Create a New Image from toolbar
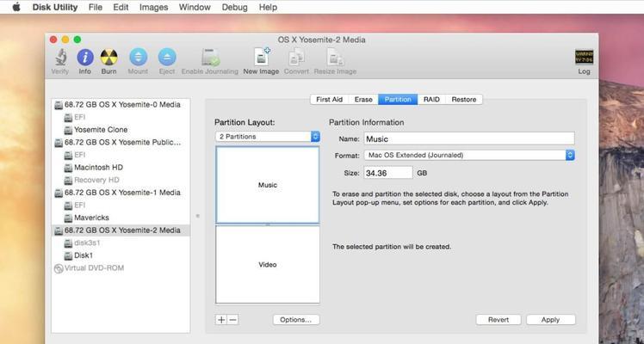Screen dimensions: 644x344 pos(262,57)
